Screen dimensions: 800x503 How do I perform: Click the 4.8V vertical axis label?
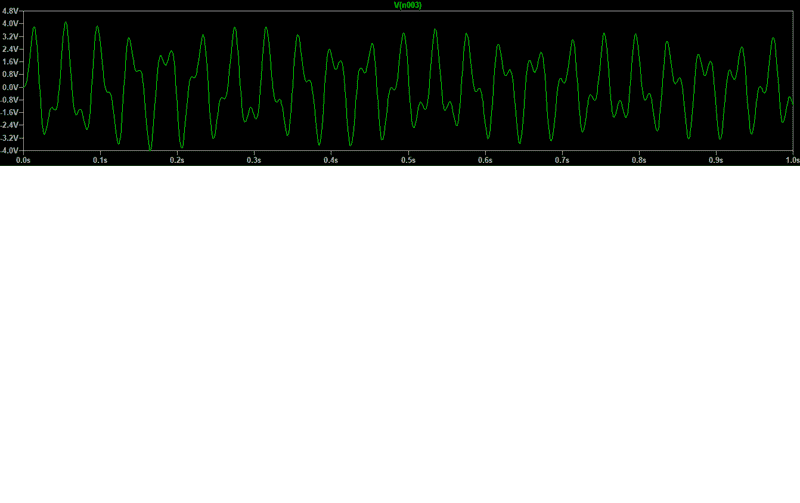[x=11, y=10]
